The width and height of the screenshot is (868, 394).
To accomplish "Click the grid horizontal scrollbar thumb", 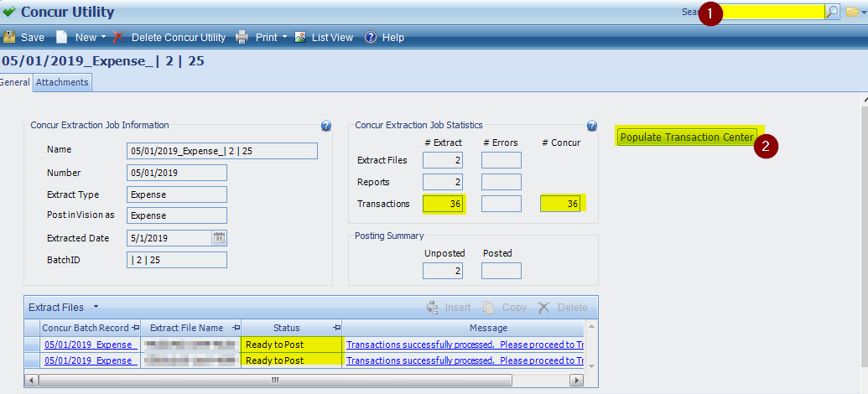I will 275,380.
